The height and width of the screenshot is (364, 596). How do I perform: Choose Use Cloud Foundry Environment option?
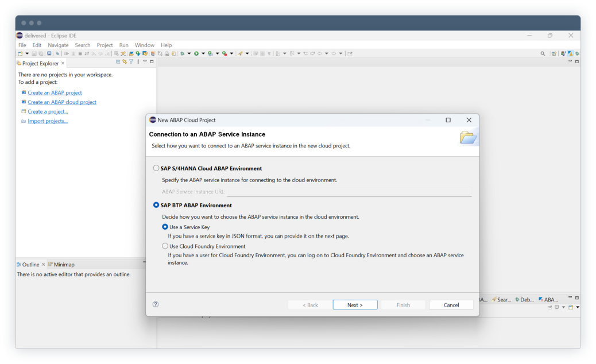pyautogui.click(x=165, y=246)
